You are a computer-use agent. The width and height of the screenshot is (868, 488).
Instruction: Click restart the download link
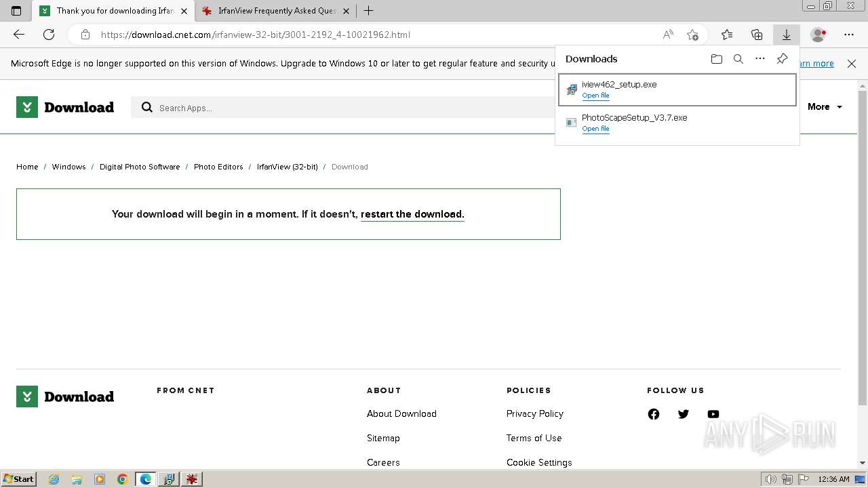(x=412, y=214)
